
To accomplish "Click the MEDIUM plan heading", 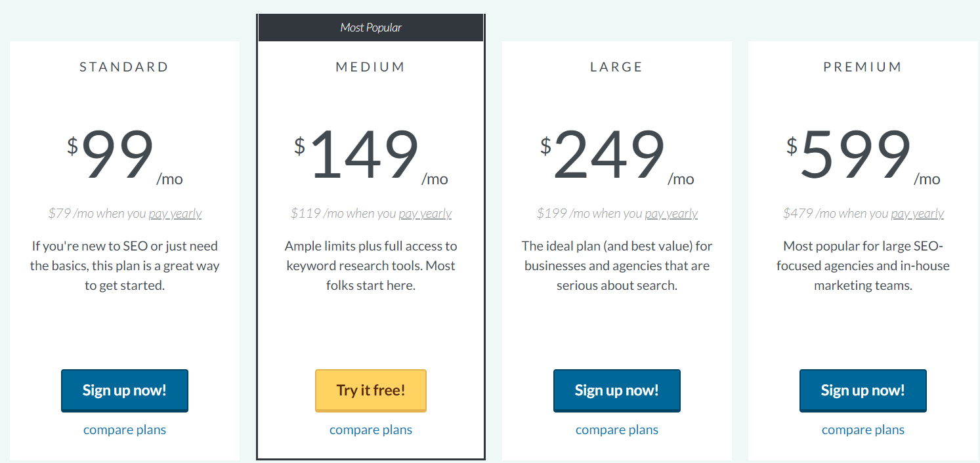I will click(x=371, y=67).
